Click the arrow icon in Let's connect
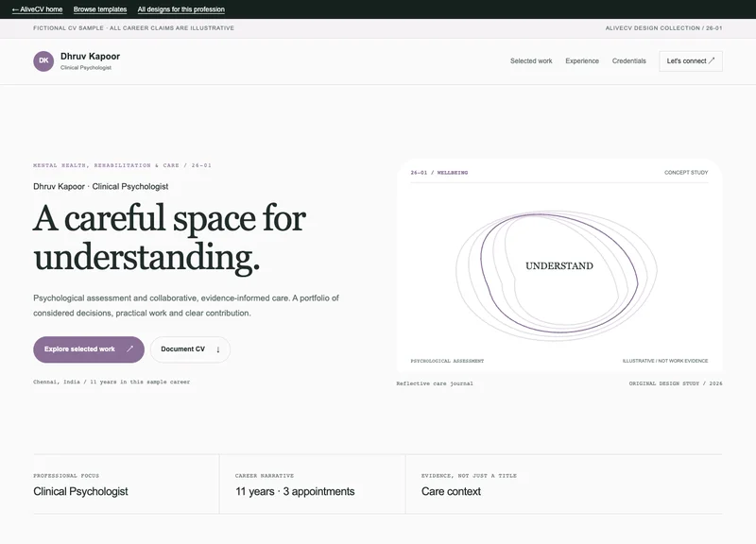 pos(712,60)
